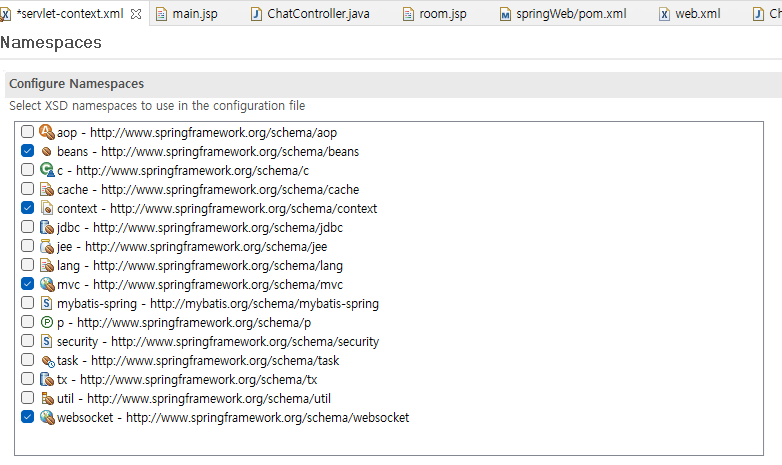Viewport: 782px width, 465px height.
Task: Tick the lang namespace checkbox
Action: (27, 264)
